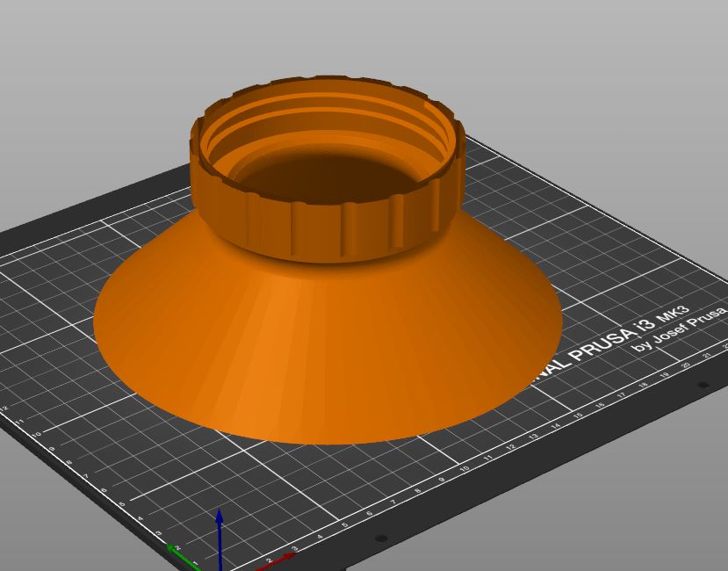Click ruler number 13 on bed edge

point(533,437)
